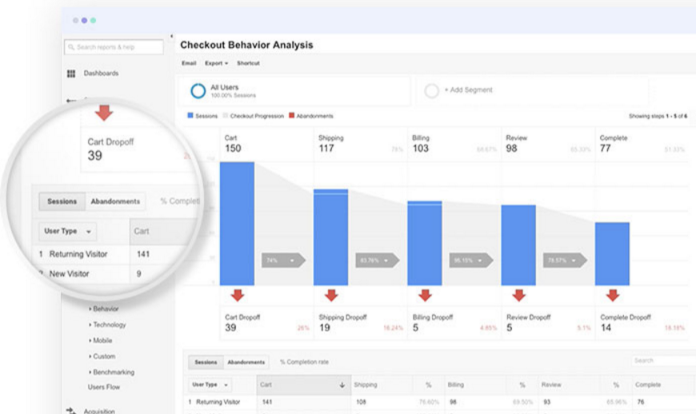Screen dimensions: 696x414
Task: Click Review Dropoff 5
Action: click(x=548, y=323)
